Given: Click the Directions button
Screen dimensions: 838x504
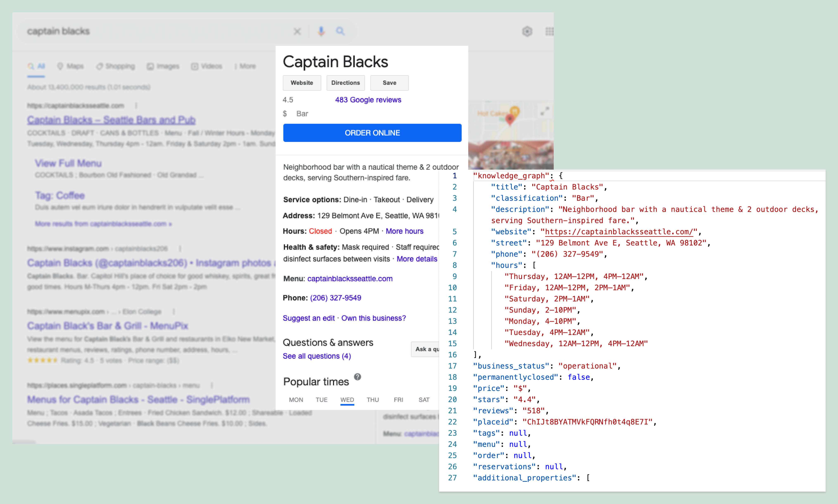Looking at the screenshot, I should (345, 83).
